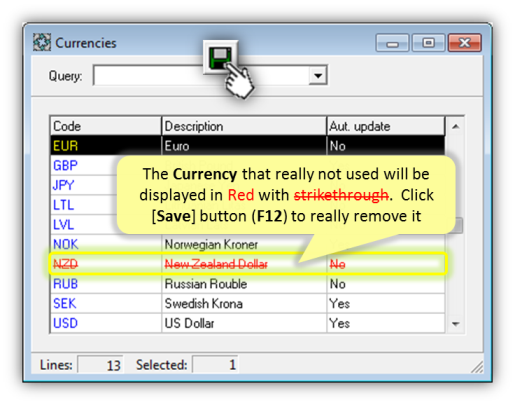Open the Query dropdown arrow
Viewport: 515px width, 405px height.
318,75
